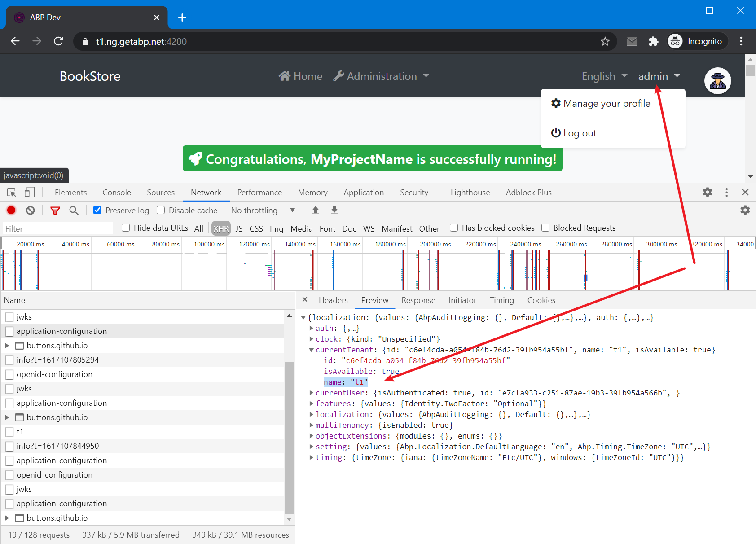Collapse the currentTenant node
756x544 pixels.
(x=311, y=350)
